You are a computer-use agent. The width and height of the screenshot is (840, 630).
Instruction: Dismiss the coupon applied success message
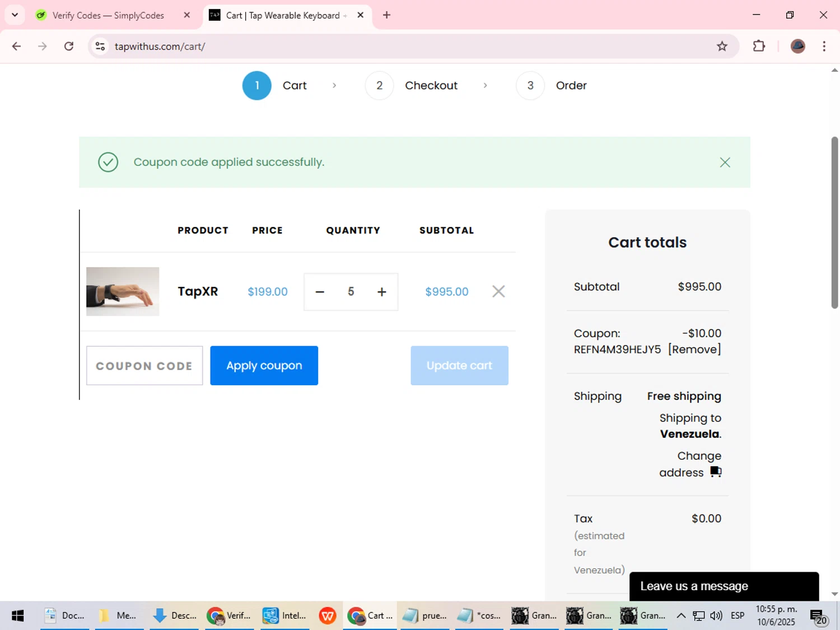(x=725, y=162)
